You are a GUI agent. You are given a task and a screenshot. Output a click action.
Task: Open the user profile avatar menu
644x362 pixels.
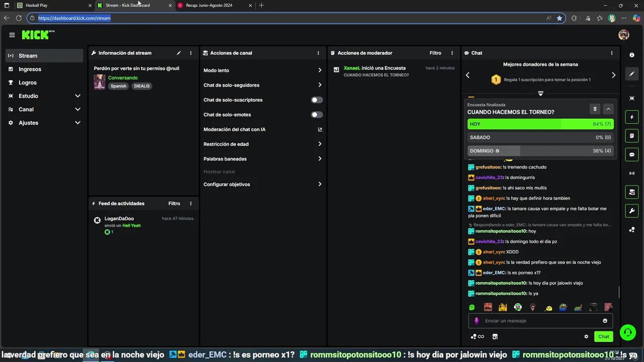tap(624, 35)
